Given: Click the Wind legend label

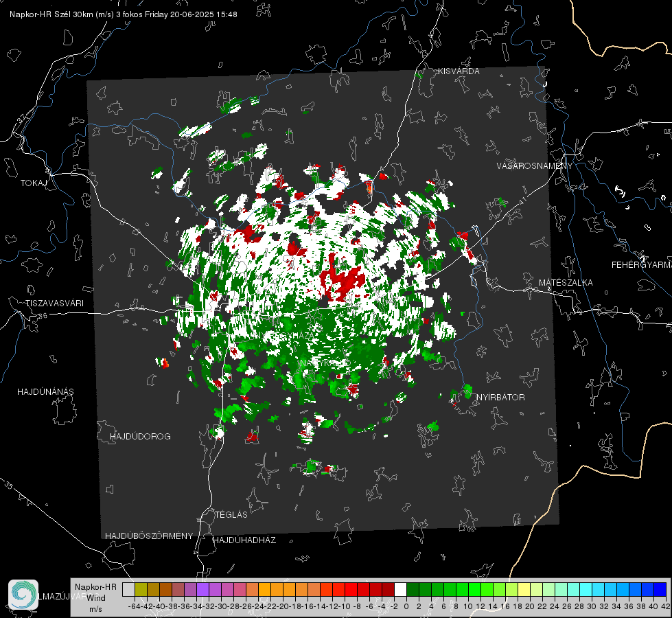Looking at the screenshot, I should [96, 597].
